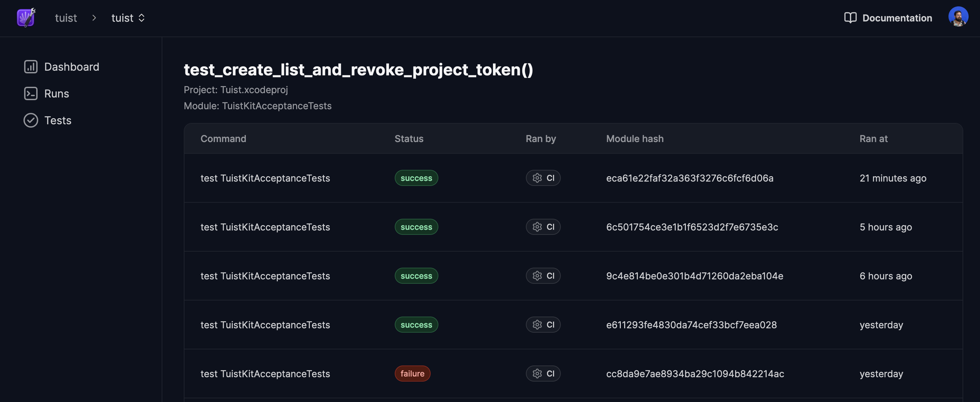
Task: Select hash 9c4e814be0e301b4d71260da2eba104e
Action: pos(695,276)
